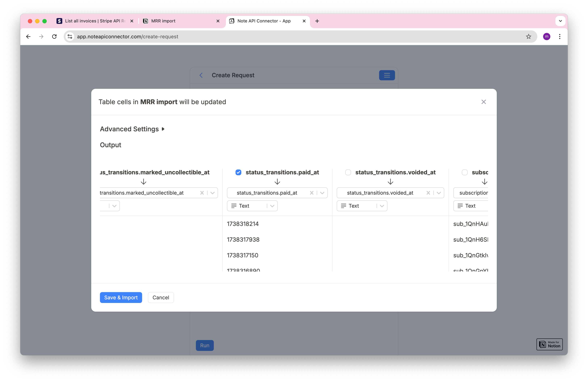
Task: Check the subscription column checkbox
Action: (465, 172)
